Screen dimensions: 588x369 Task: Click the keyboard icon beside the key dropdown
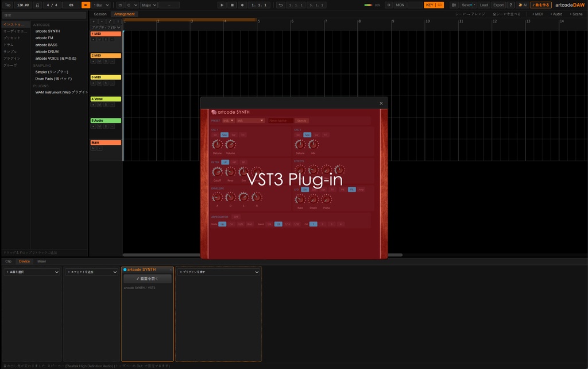point(120,5)
